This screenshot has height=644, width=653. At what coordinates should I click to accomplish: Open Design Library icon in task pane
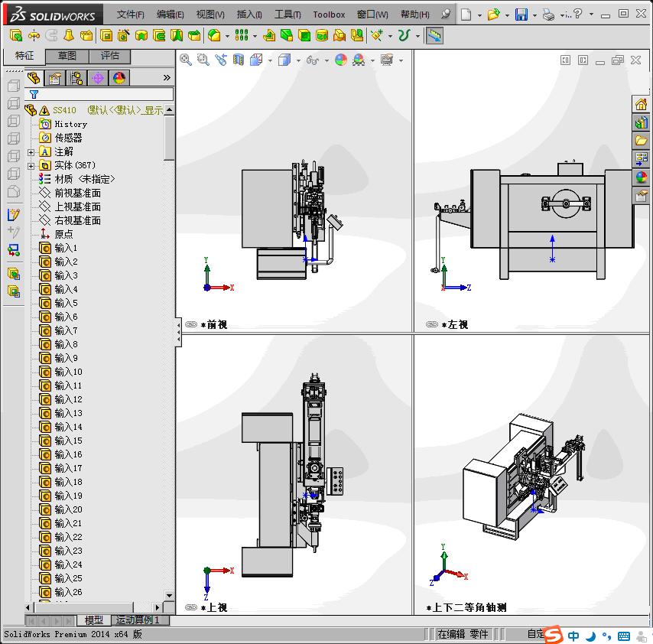tap(641, 122)
